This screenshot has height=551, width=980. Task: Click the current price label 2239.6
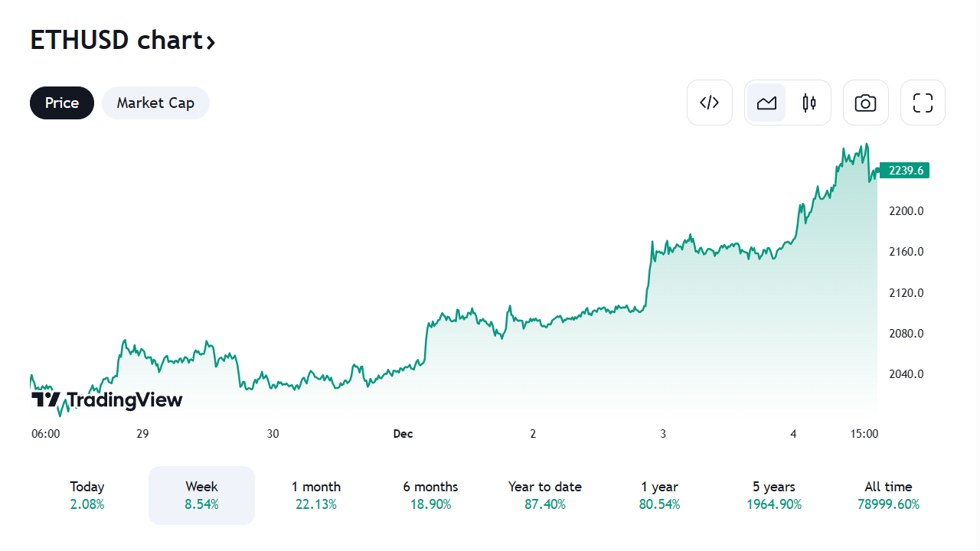[x=904, y=171]
